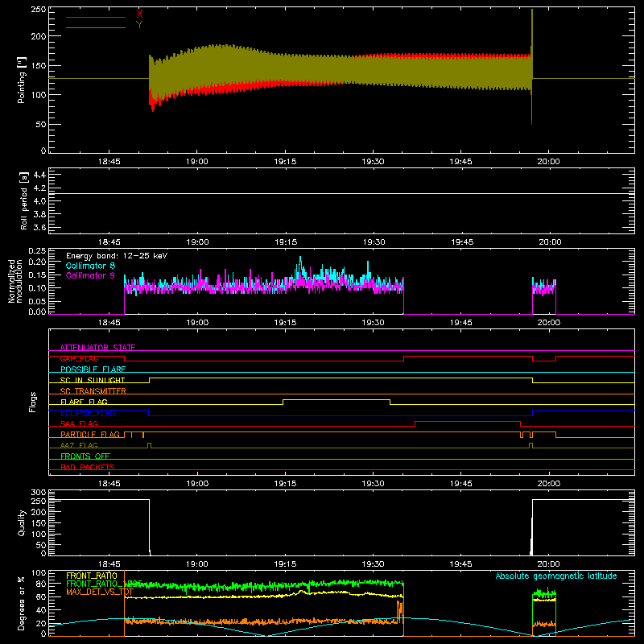This screenshot has height=644, width=644.
Task: Click 19:15 tick under the Quality plot
Action: pos(285,564)
